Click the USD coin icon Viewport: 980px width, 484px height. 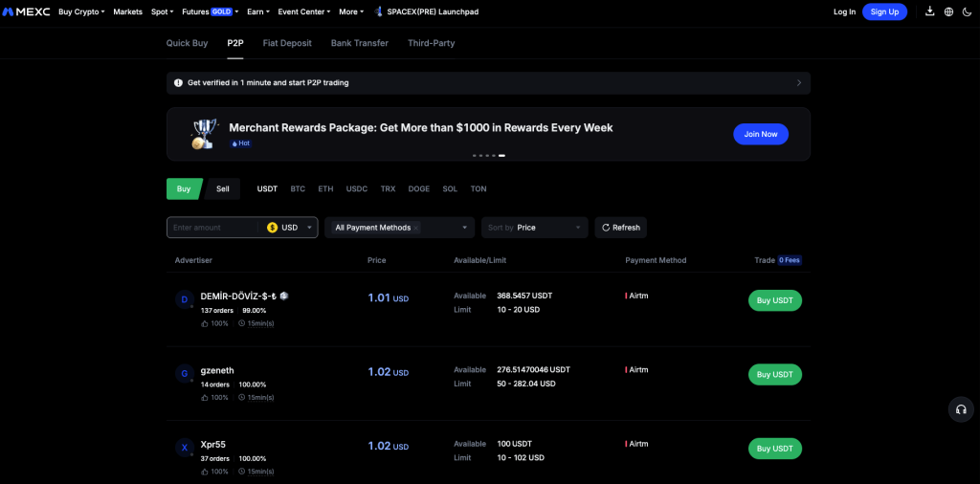272,228
